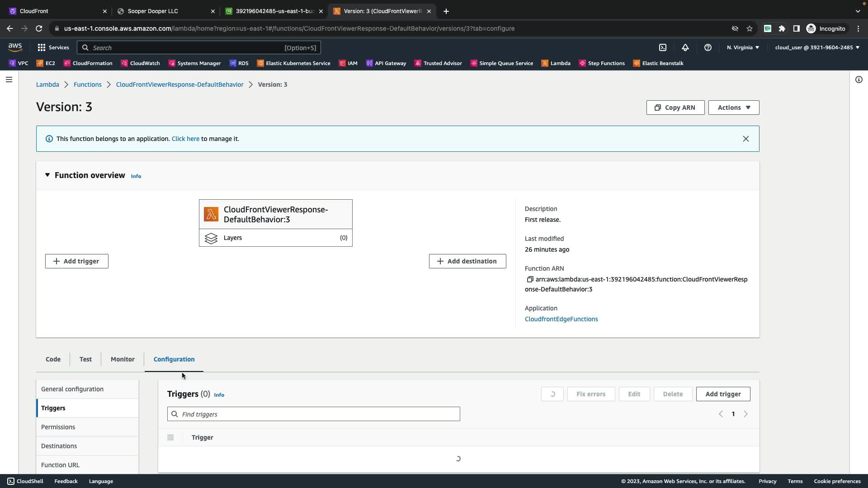The height and width of the screenshot is (488, 868).
Task: Click the Add destination button
Action: [467, 261]
